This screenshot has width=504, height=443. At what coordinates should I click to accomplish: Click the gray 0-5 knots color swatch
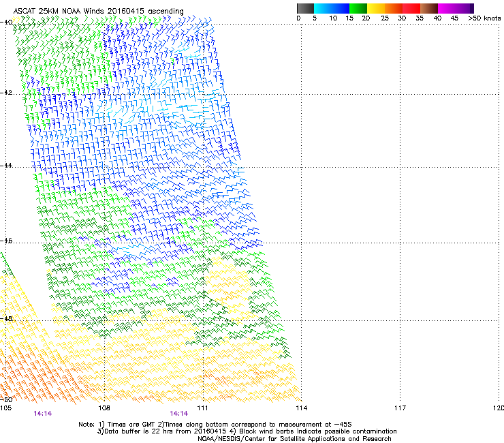305,8
